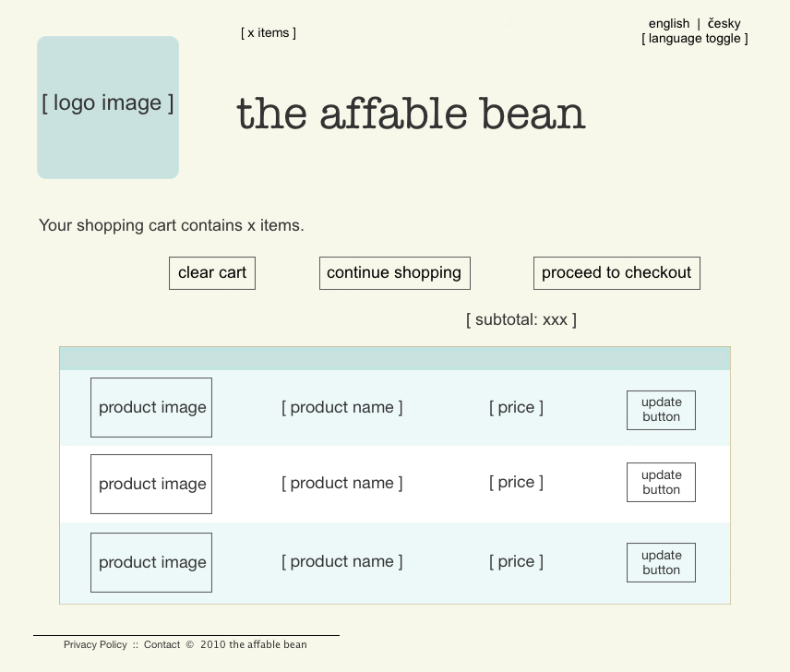Click the third product image thumbnail
The height and width of the screenshot is (672, 790).
(x=150, y=562)
